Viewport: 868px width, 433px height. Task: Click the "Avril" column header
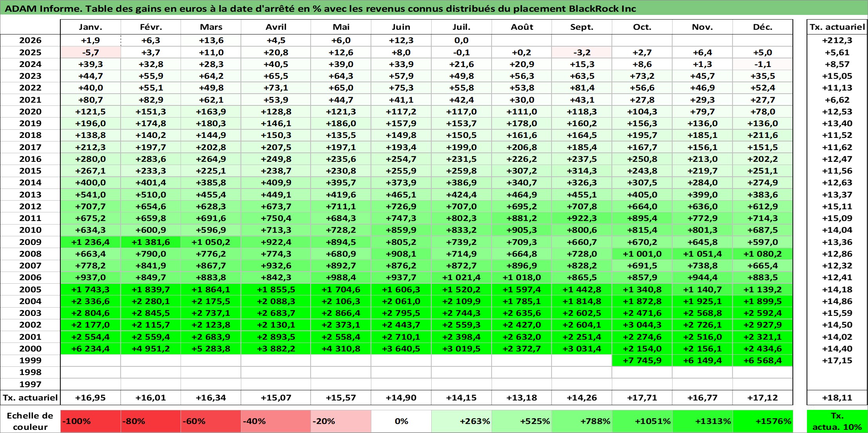pyautogui.click(x=276, y=27)
